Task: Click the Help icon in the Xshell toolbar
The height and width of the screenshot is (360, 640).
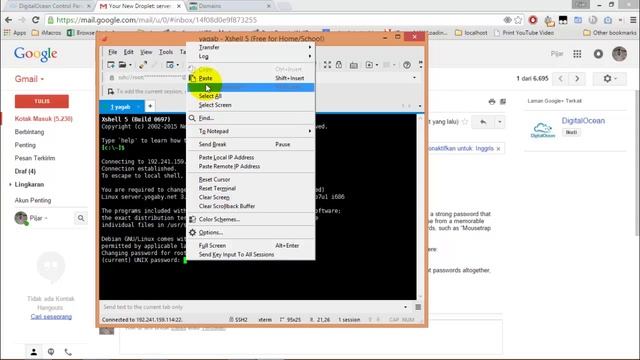Action: [407, 65]
